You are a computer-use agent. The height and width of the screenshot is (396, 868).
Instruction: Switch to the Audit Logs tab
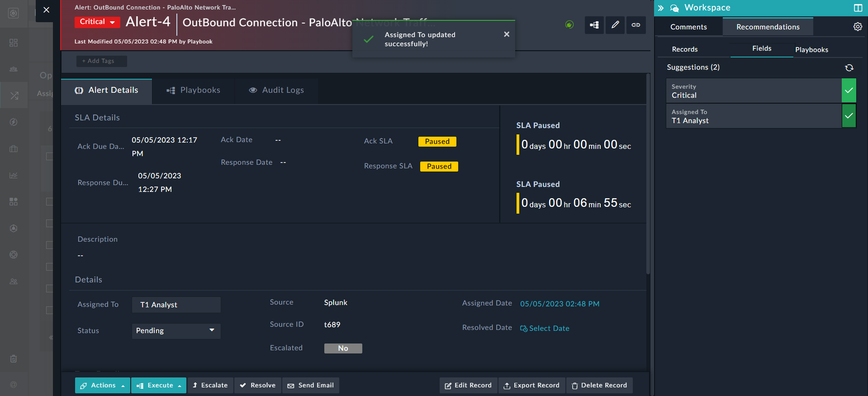point(276,90)
